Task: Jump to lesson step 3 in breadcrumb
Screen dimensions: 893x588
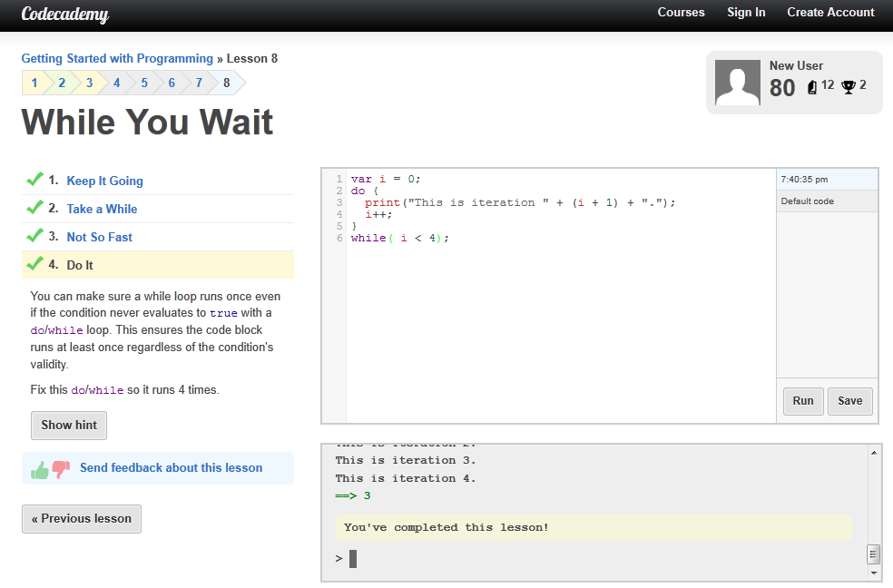Action: coord(89,83)
